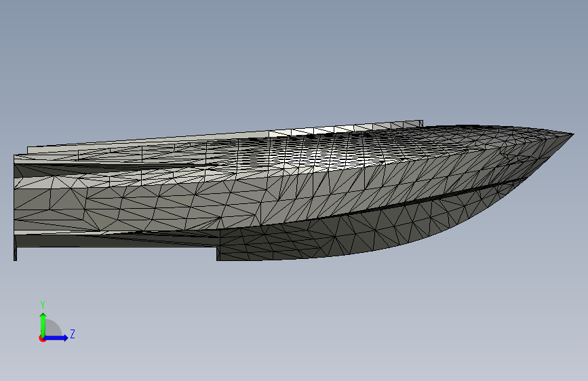This screenshot has width=588, height=381.
Task: Click the red X axis origin dot of the triad
Action: (42, 338)
